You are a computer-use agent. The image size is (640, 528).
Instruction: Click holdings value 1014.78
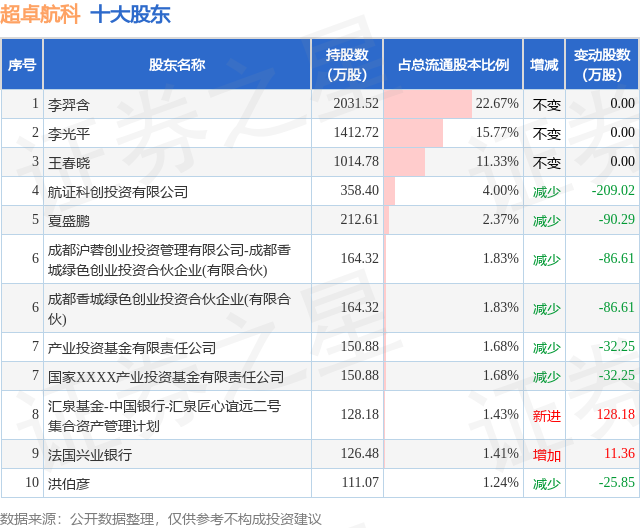356,161
